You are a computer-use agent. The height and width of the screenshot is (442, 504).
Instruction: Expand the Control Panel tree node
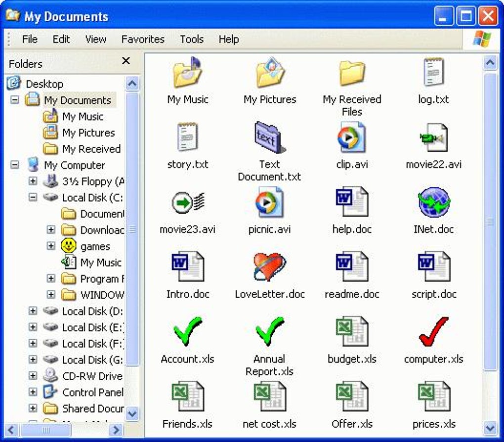(x=33, y=392)
